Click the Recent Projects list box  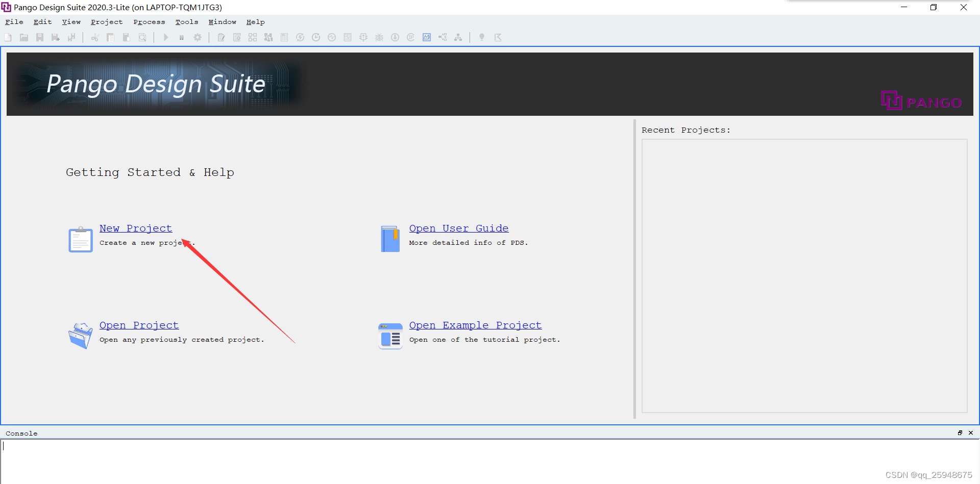coord(804,276)
